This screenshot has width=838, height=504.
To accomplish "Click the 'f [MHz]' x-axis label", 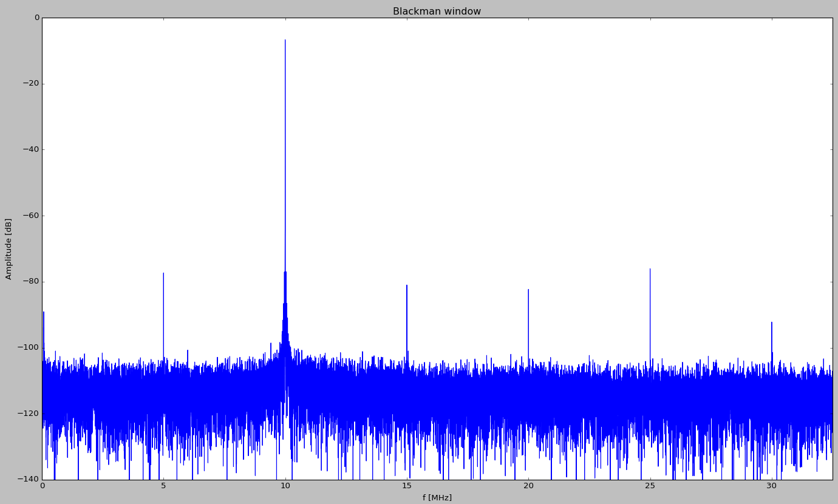I will 437,497.
